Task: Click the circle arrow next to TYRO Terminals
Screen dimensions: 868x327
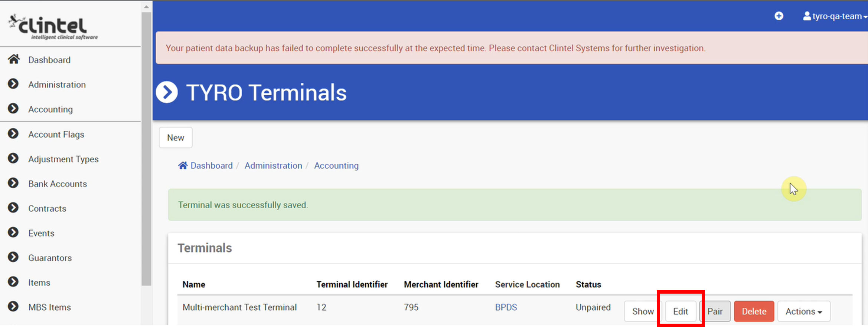Action: coord(167,92)
